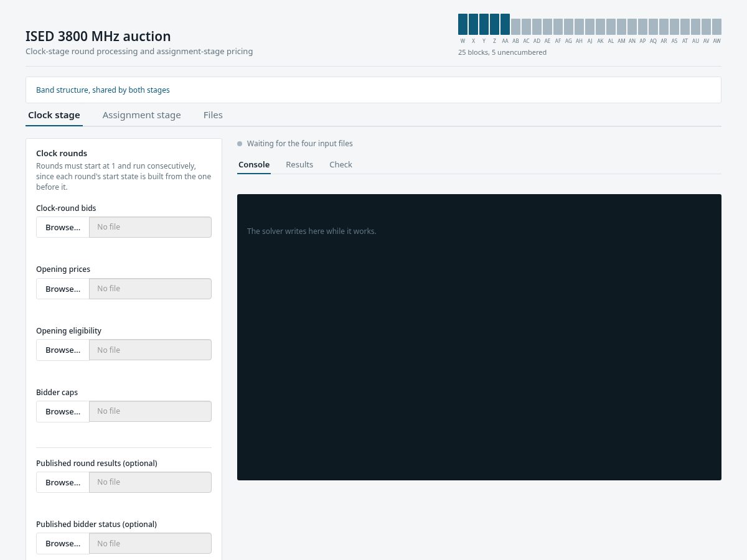
Task: Click 'The solver writes here while it works.'
Action: pyautogui.click(x=311, y=231)
